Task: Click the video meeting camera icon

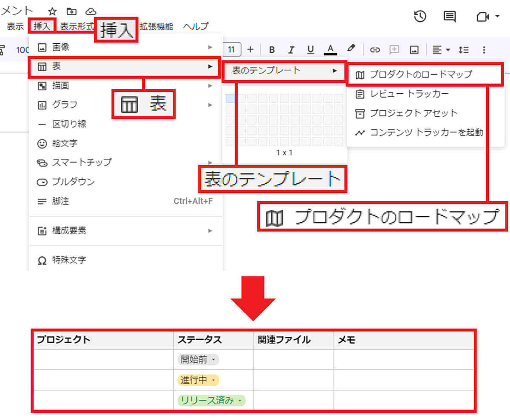Action: [x=482, y=17]
